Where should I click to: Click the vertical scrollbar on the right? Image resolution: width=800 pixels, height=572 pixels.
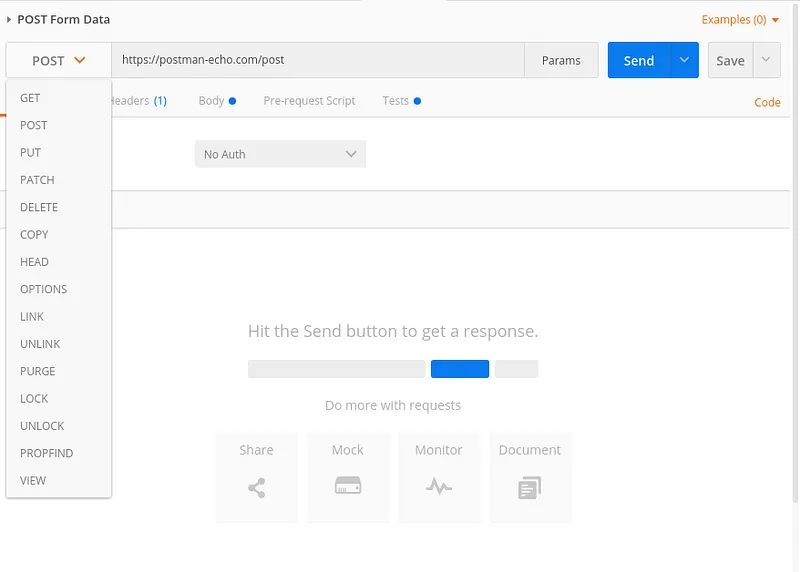795,255
